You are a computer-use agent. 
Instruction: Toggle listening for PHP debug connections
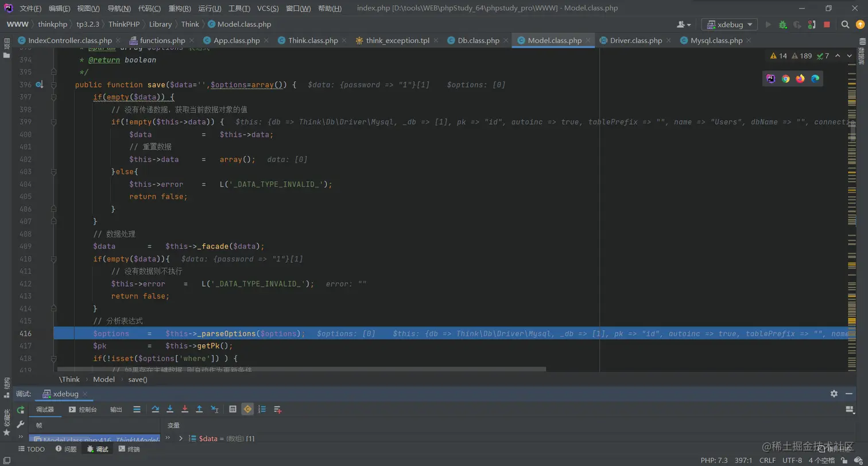tap(812, 25)
